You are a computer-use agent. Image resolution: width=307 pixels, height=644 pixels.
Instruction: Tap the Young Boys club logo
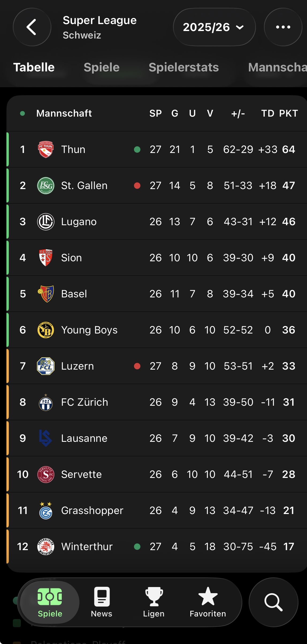point(46,330)
